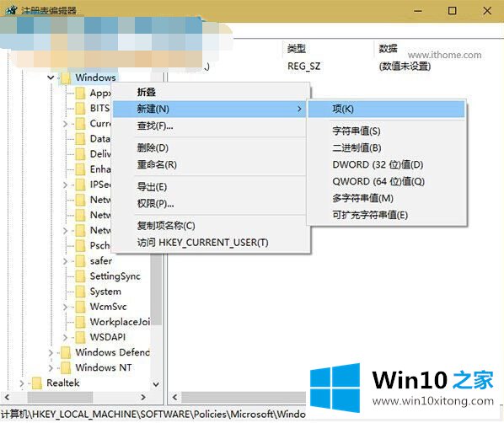This screenshot has height=423, width=504.
Task: Select the SettingSync tree item
Action: pyautogui.click(x=115, y=276)
